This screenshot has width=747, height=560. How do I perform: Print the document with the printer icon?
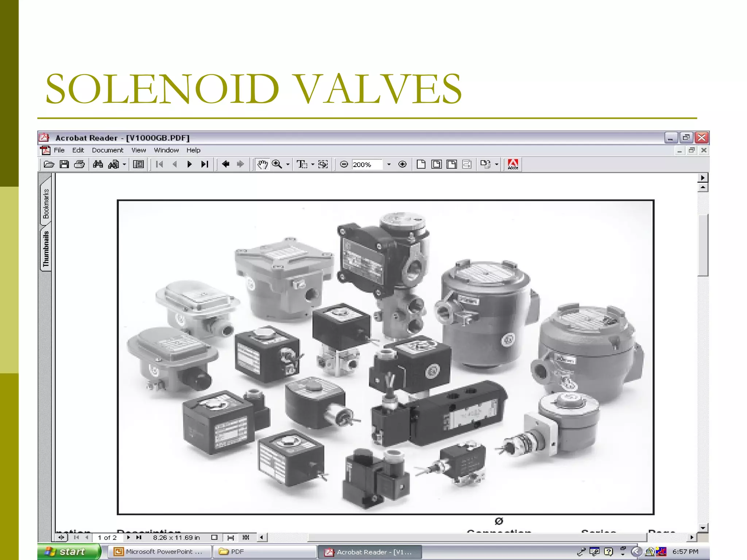pyautogui.click(x=80, y=164)
